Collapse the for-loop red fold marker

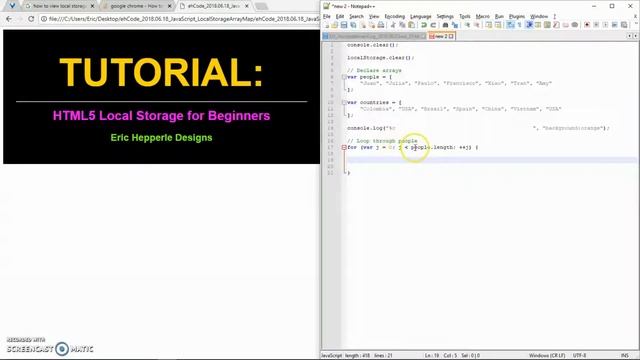[344, 147]
